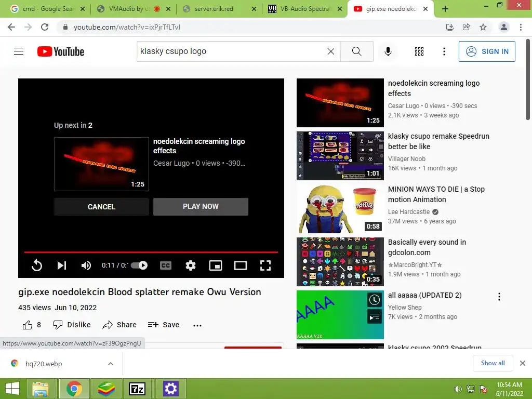
Task: Go to the YouTube home logo
Action: pos(61,51)
